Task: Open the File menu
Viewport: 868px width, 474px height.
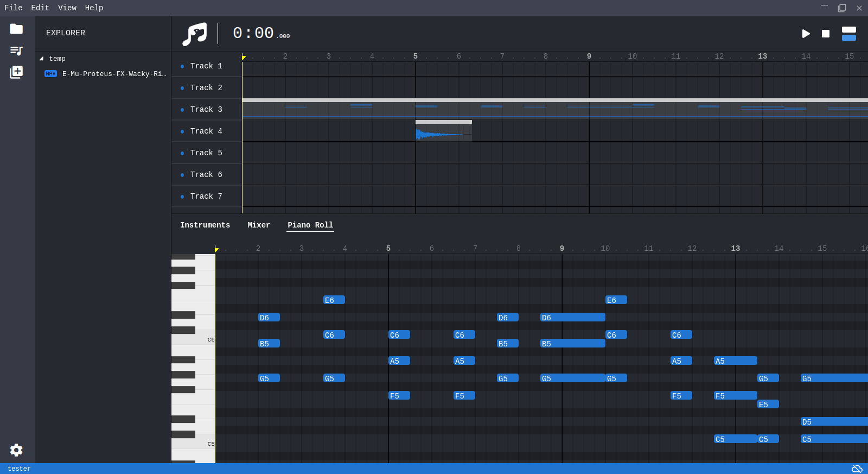Action: point(14,8)
